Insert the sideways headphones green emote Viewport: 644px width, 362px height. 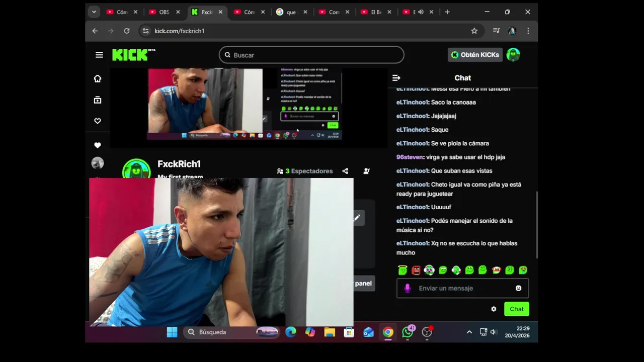click(456, 270)
